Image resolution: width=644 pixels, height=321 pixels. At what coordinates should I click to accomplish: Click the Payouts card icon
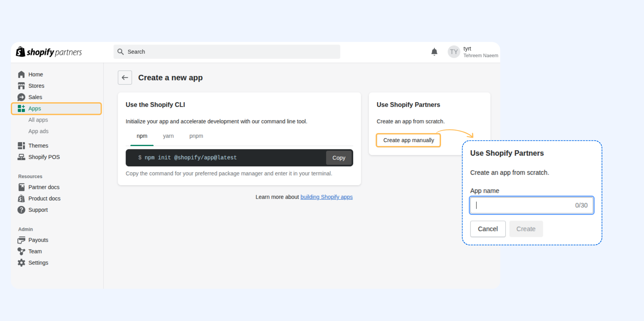(x=22, y=240)
